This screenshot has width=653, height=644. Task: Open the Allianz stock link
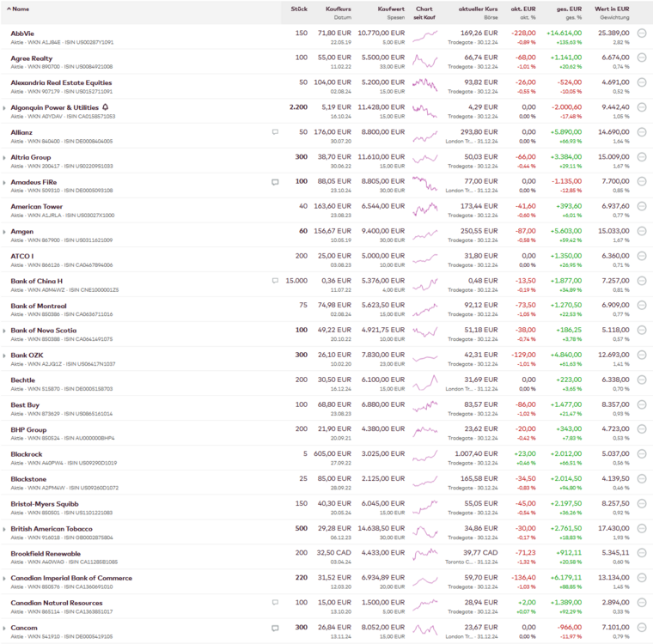pyautogui.click(x=21, y=132)
